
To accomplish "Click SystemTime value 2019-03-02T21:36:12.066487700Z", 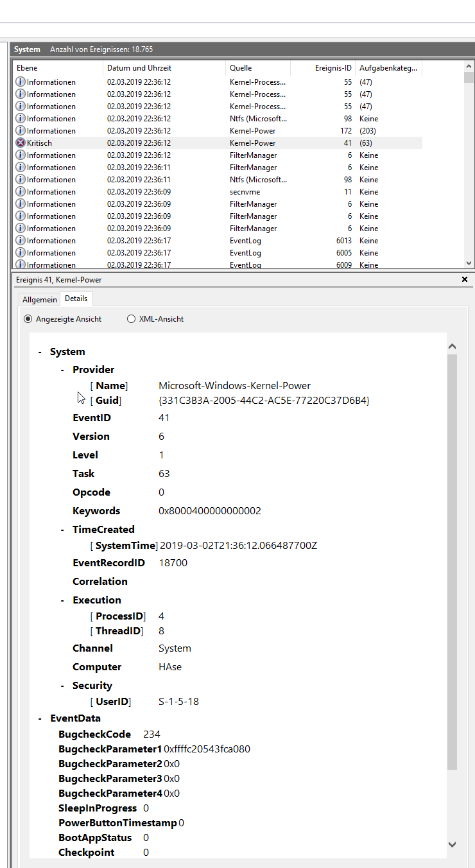I will (238, 546).
